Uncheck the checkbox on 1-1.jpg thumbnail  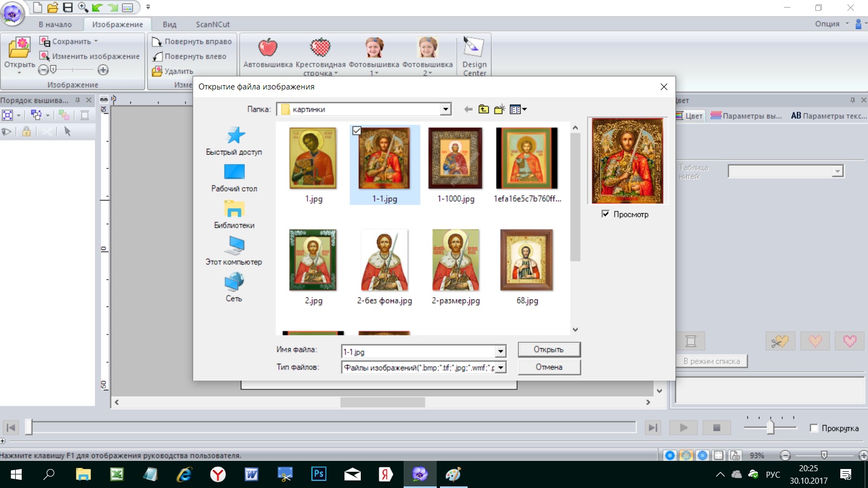click(x=356, y=131)
